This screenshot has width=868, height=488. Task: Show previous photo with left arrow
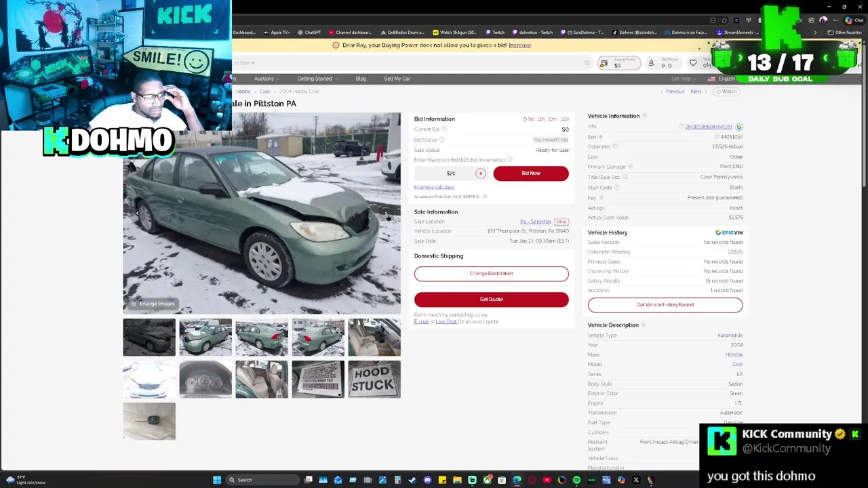click(137, 214)
